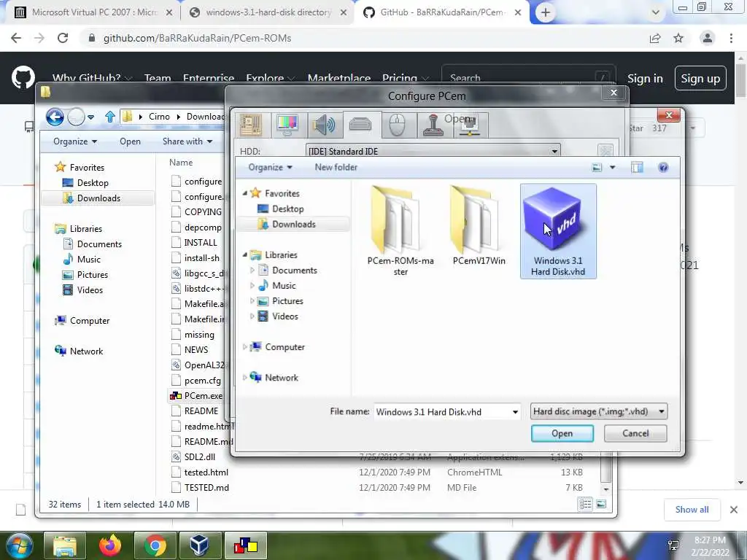
Task: Open the joystick tab in Configure PCem
Action: (x=433, y=125)
